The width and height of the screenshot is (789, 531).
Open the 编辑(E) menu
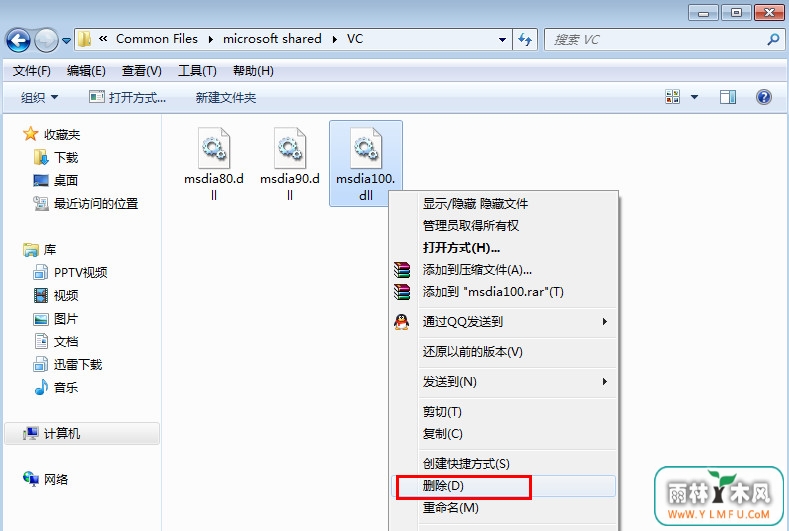86,71
